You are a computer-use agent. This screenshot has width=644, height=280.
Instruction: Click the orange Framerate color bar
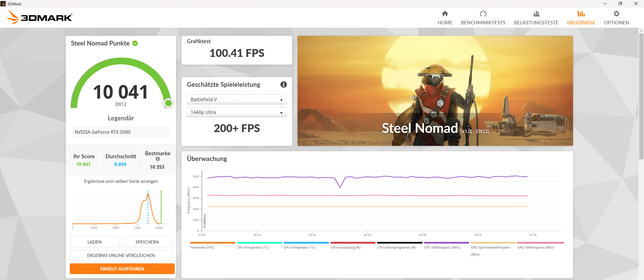tap(212, 243)
